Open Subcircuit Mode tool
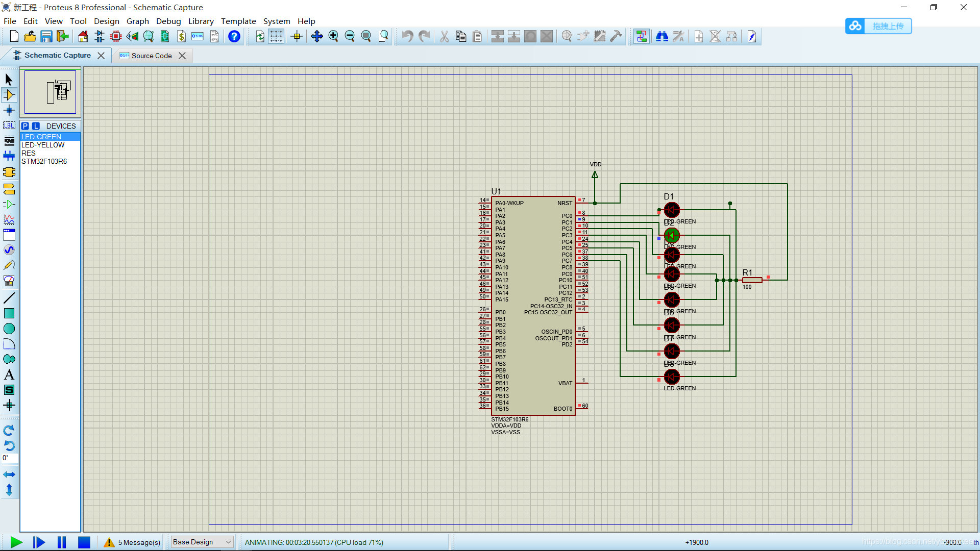980x551 pixels. point(9,172)
